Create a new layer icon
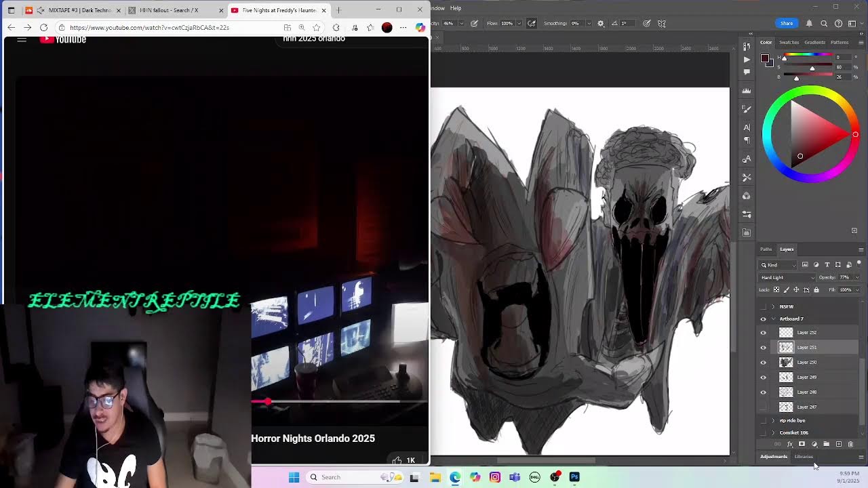Image resolution: width=868 pixels, height=488 pixels. click(x=839, y=445)
